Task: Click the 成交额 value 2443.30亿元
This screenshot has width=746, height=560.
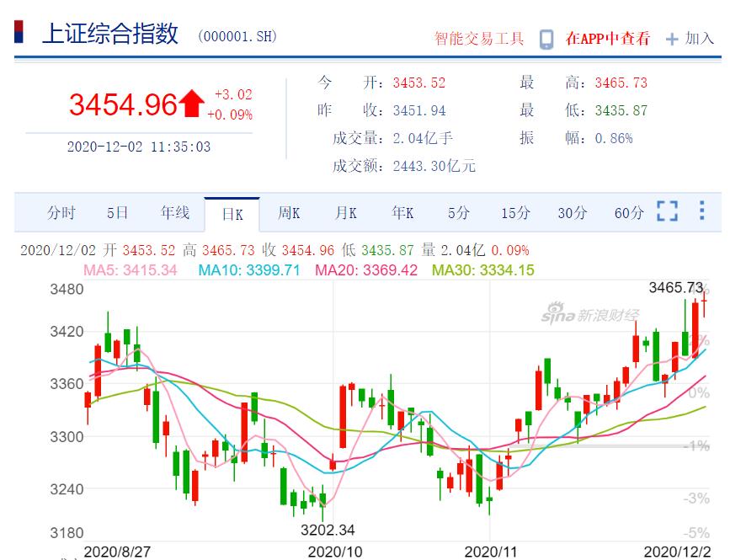Action: (434, 166)
